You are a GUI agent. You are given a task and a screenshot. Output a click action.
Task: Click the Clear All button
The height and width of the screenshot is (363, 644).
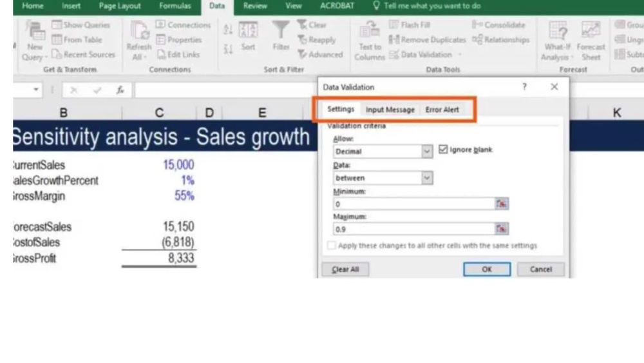pyautogui.click(x=345, y=270)
